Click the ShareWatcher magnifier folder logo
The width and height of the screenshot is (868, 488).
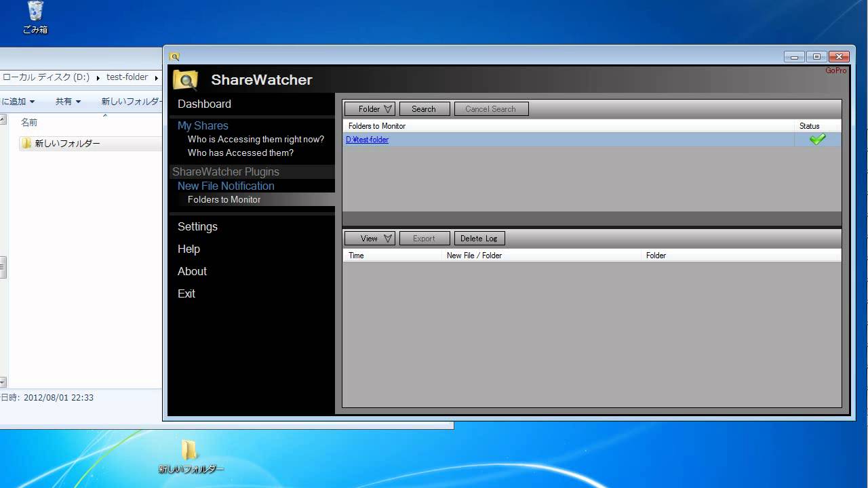coord(185,80)
